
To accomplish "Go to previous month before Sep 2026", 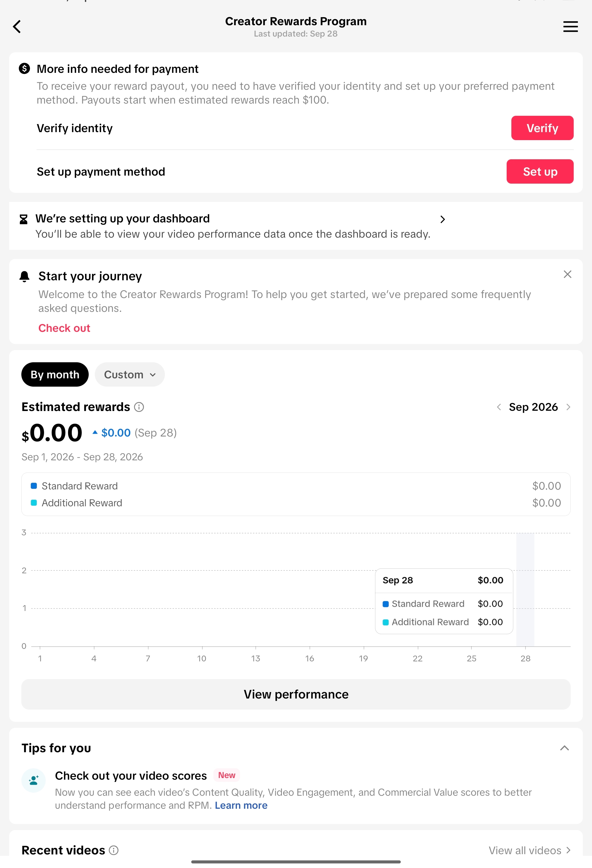I will (x=499, y=407).
